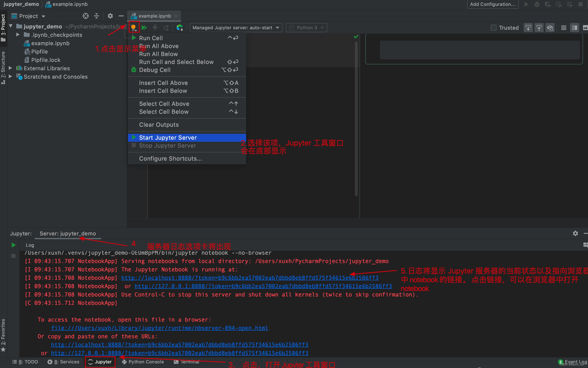Enable the Trusted checkbox
This screenshot has width=588, height=368.
[493, 28]
